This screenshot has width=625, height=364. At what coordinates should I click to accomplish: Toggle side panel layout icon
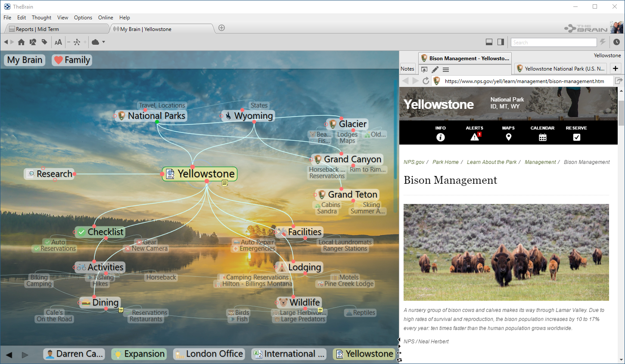[501, 42]
